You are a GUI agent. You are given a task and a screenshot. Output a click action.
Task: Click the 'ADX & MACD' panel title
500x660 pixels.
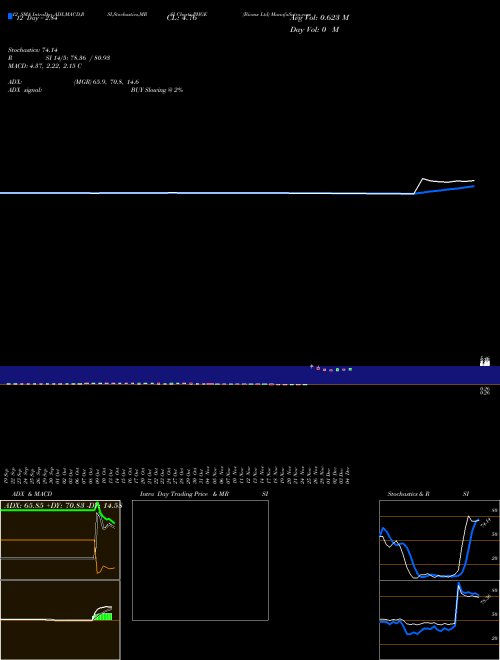(x=32, y=494)
